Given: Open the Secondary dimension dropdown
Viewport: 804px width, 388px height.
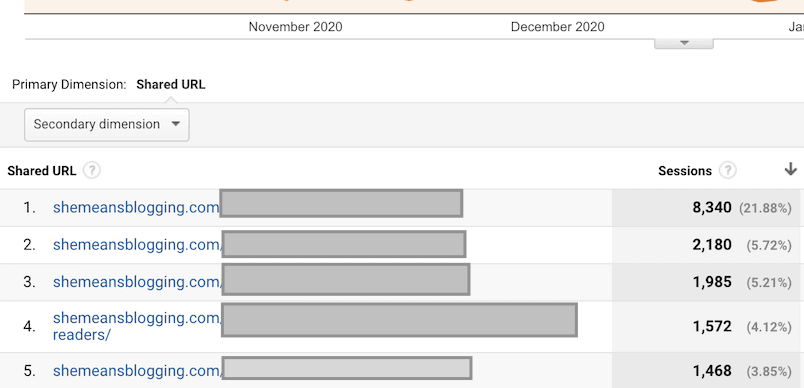Looking at the screenshot, I should [107, 125].
